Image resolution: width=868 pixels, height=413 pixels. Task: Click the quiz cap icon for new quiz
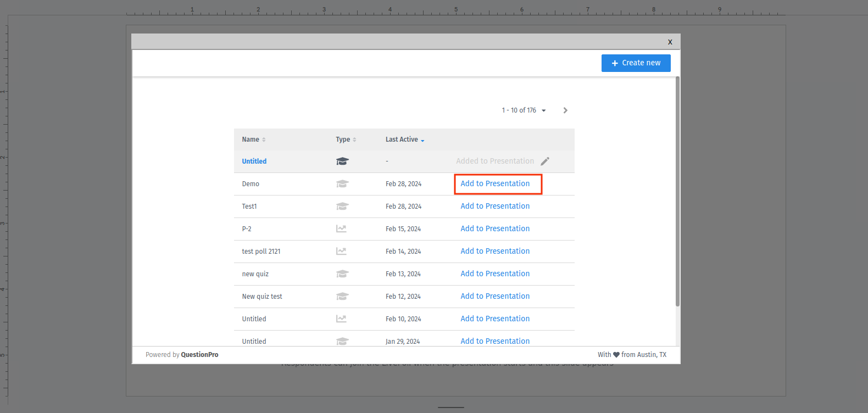(342, 274)
